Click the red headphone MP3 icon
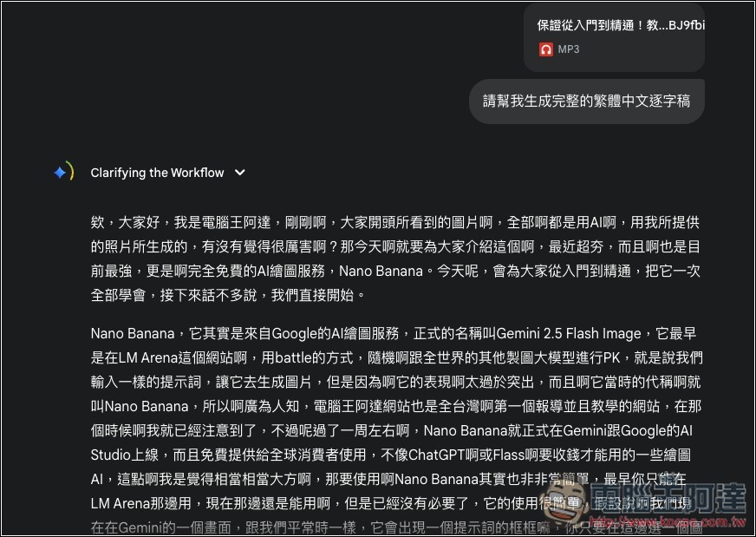The height and width of the screenshot is (537, 756). pyautogui.click(x=546, y=49)
